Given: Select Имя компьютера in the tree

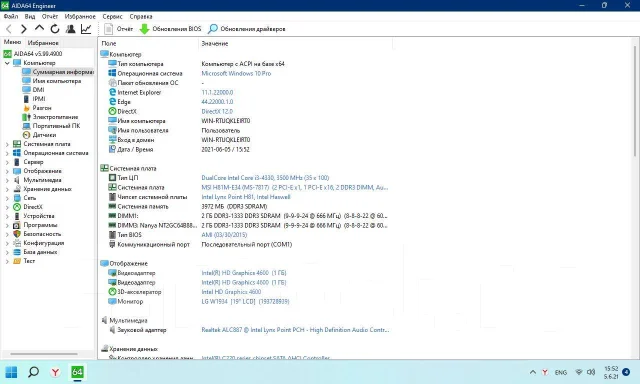Looking at the screenshot, I should click(x=57, y=81).
